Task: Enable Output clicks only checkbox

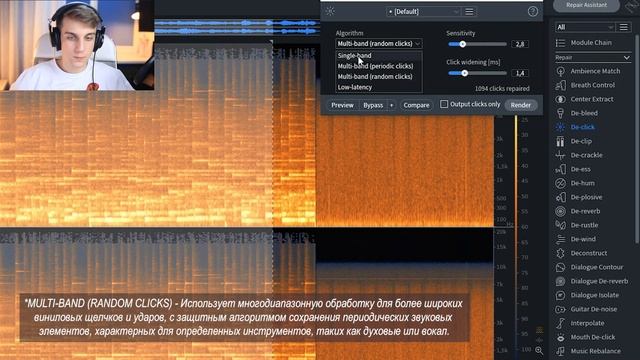Action: pyautogui.click(x=444, y=104)
